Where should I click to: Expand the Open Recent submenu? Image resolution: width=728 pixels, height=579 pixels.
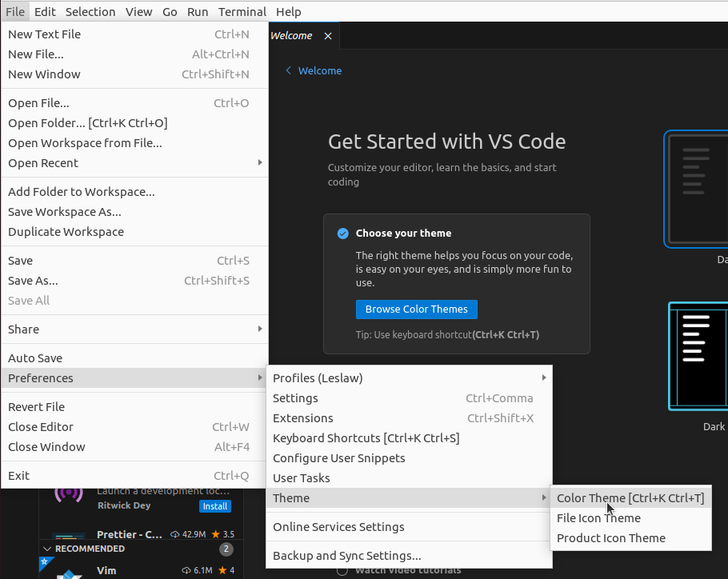(134, 163)
